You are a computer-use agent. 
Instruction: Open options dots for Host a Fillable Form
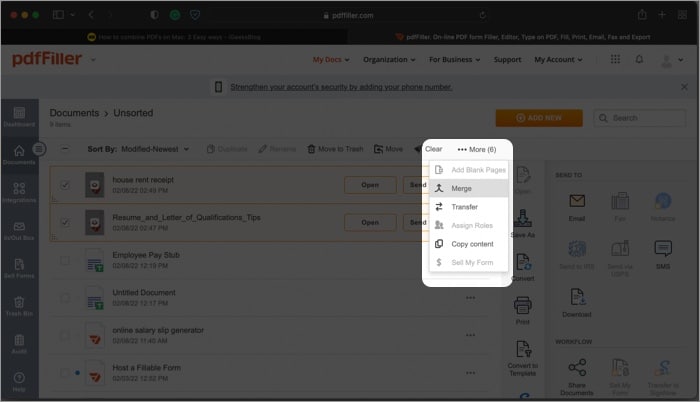[471, 373]
